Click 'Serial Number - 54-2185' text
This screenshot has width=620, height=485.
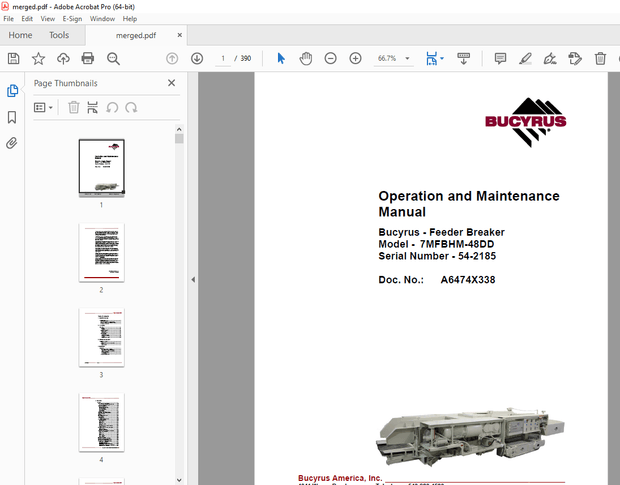[x=437, y=256]
